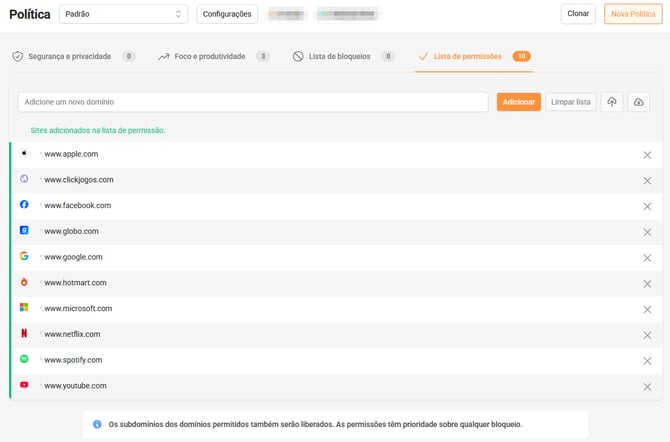Open Configurações for the policy
The image size is (670, 442).
(227, 14)
